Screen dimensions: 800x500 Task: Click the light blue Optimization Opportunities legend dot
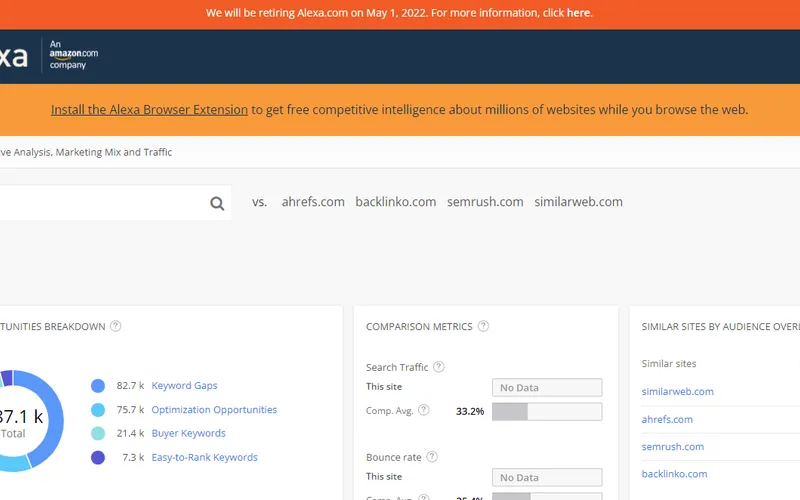pyautogui.click(x=98, y=410)
